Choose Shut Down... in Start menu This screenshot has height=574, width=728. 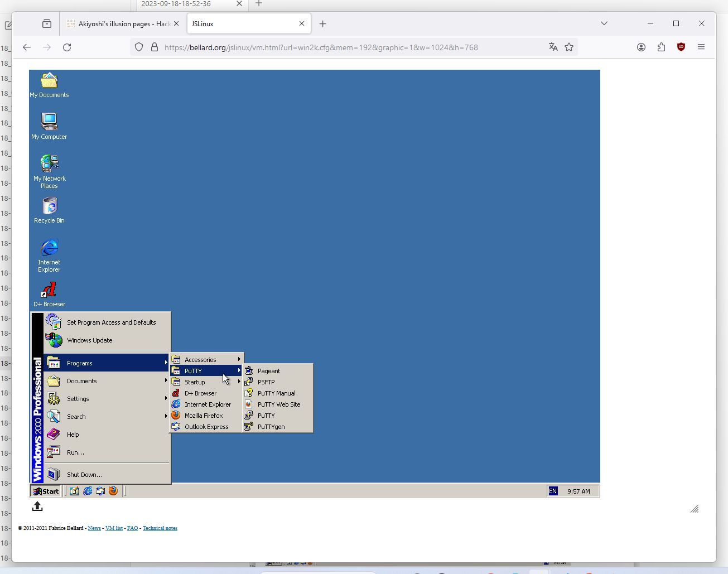click(x=107, y=475)
